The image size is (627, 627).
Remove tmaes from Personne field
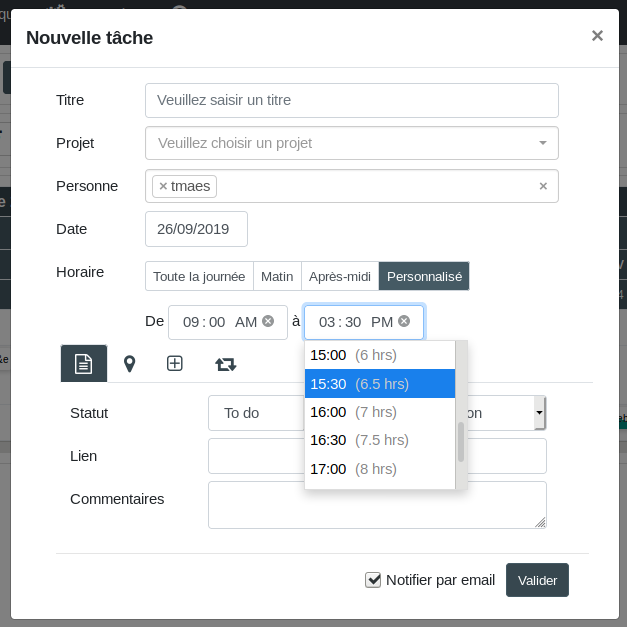point(163,186)
